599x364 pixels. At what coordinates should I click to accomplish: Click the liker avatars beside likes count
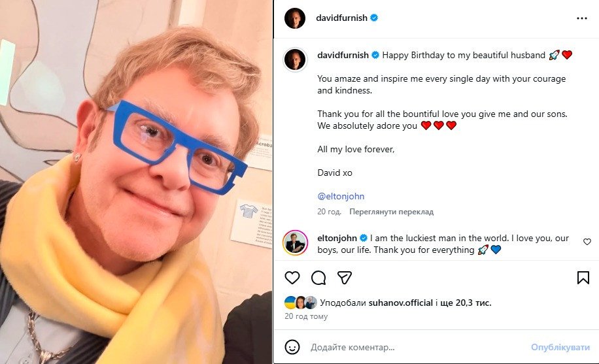(x=300, y=303)
